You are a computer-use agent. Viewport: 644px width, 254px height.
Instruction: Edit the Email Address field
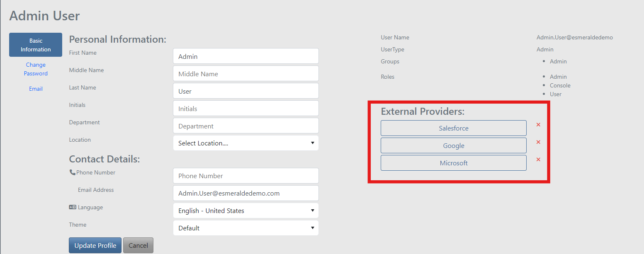(245, 193)
